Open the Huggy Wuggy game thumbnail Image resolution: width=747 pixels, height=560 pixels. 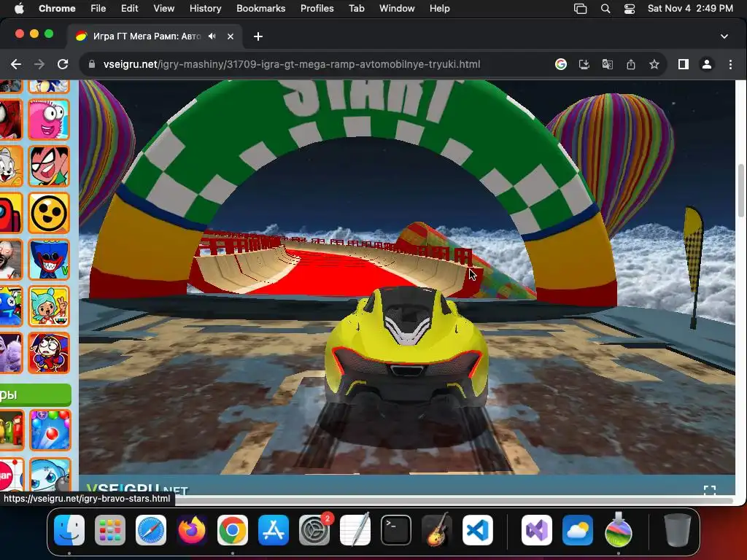pyautogui.click(x=49, y=260)
